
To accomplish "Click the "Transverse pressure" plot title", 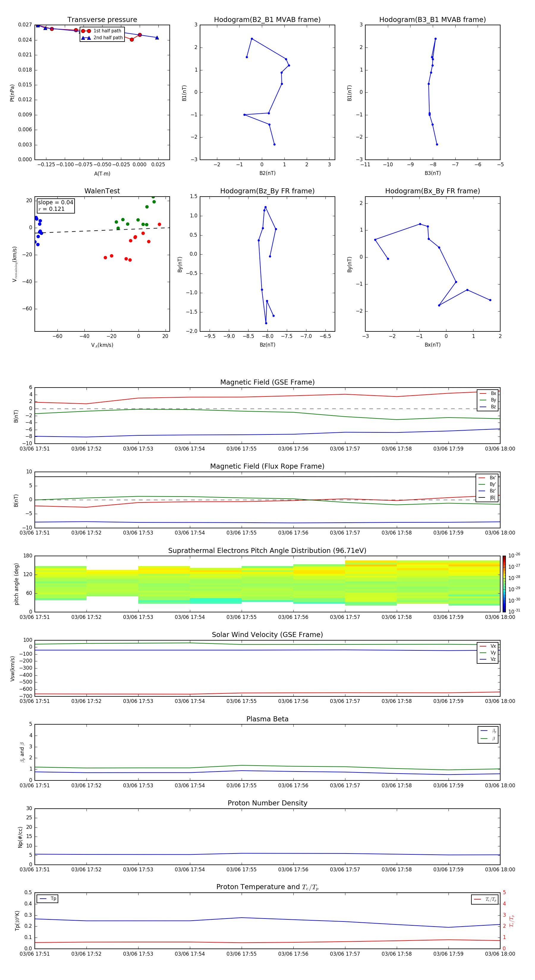I will (102, 20).
